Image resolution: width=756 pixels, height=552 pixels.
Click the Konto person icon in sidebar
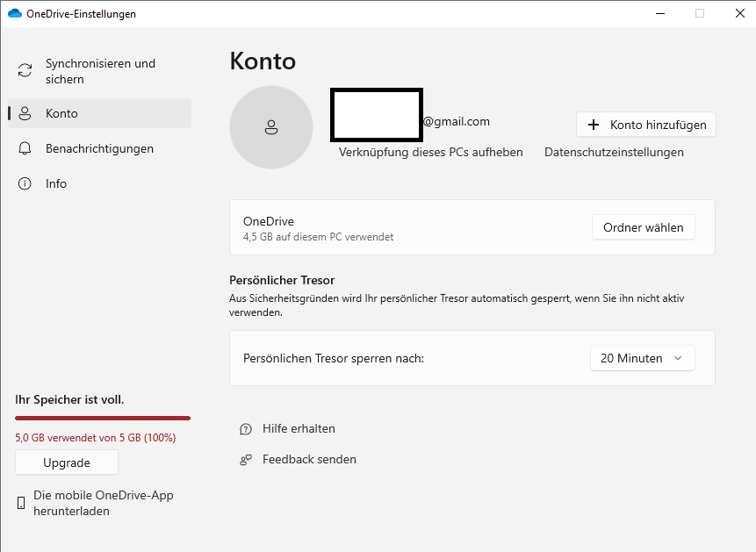(25, 113)
